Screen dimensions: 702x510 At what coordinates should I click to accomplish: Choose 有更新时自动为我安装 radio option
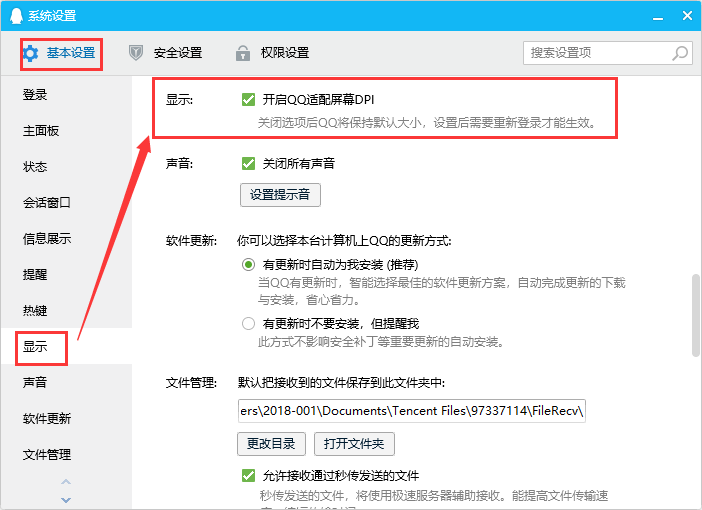click(x=248, y=265)
